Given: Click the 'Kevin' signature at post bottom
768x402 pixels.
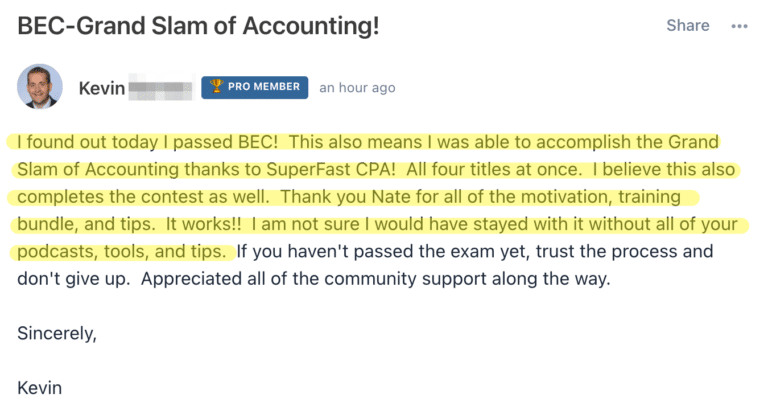Looking at the screenshot, I should [40, 388].
